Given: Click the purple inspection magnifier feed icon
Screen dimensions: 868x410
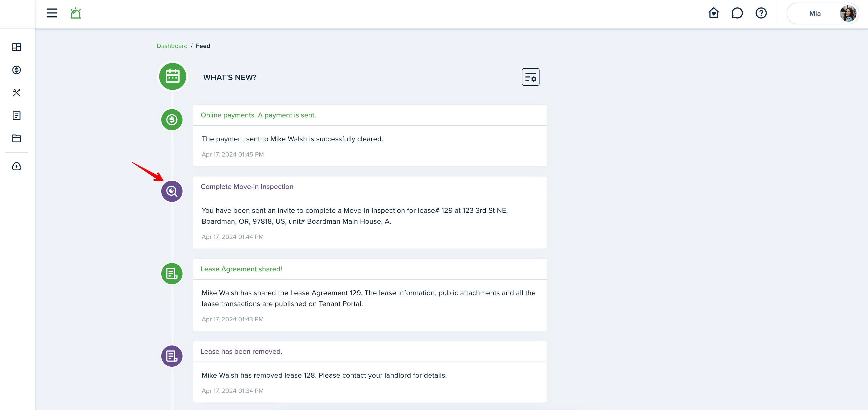Looking at the screenshot, I should 172,191.
